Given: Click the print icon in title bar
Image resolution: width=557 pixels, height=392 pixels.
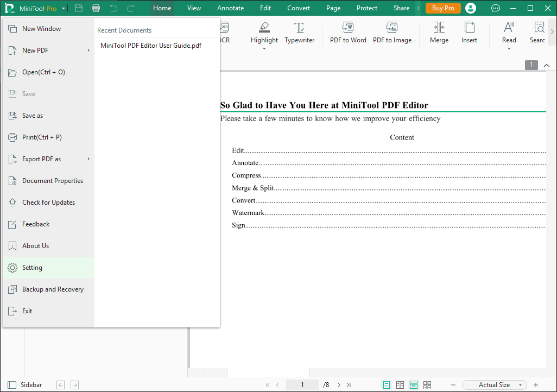Looking at the screenshot, I should click(96, 8).
